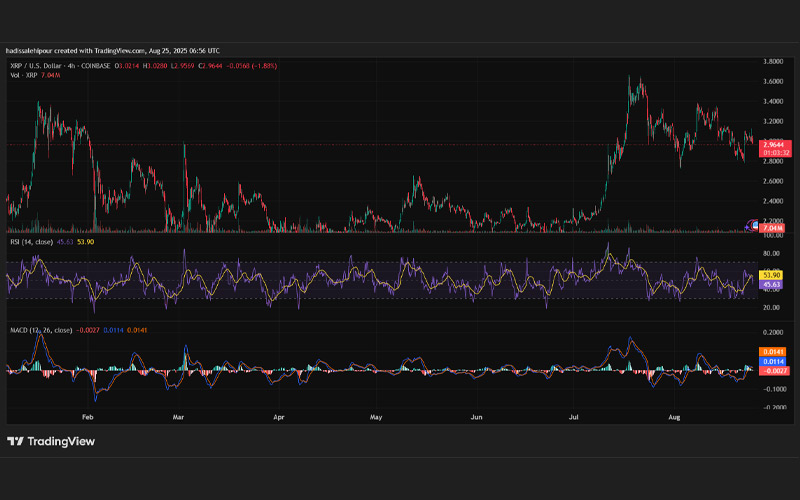Screen dimensions: 800x500
Task: Click the May label on time axis
Action: pos(376,417)
